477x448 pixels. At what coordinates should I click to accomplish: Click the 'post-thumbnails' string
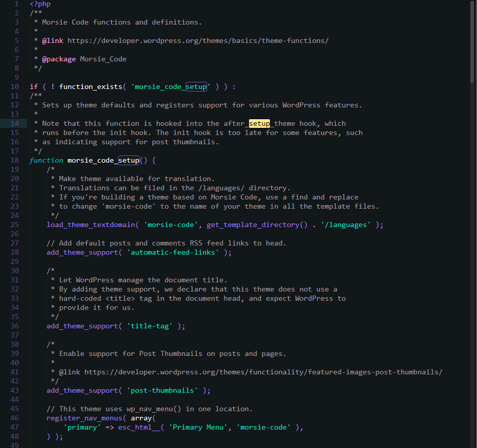pyautogui.click(x=162, y=391)
